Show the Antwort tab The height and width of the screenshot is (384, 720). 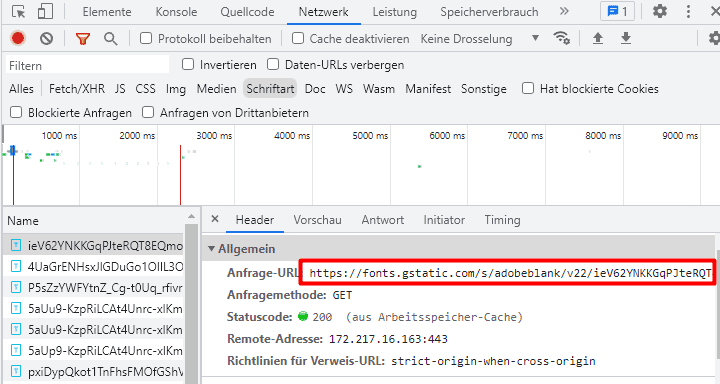click(383, 220)
